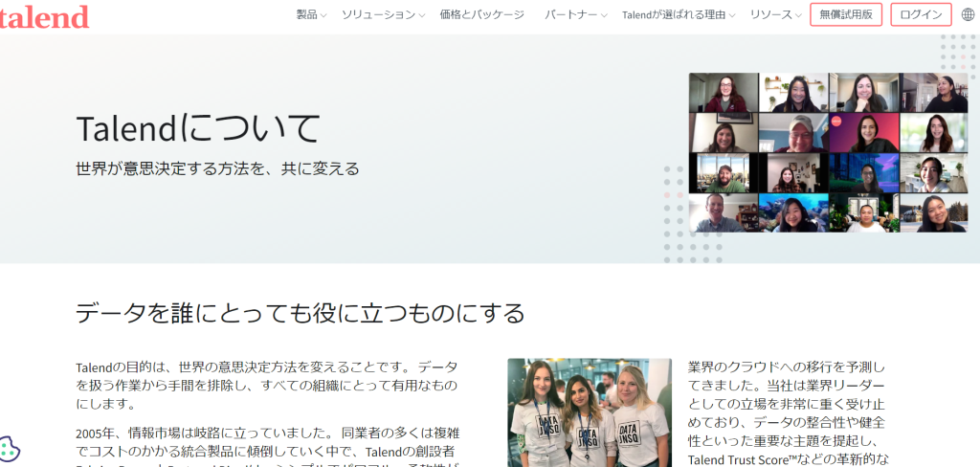The image size is (980, 467).
Task: Click the Talend logo in the header
Action: [44, 17]
